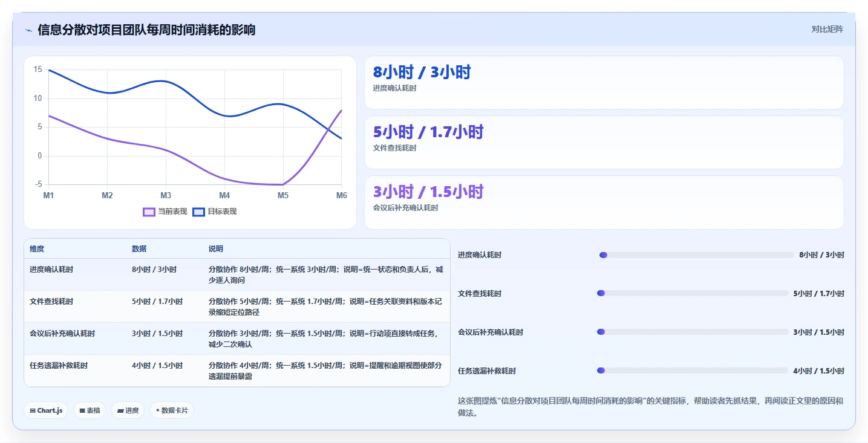Viewport: 868px width, 443px height.
Task: Toggle the 当前表现 legend swatch
Action: click(149, 212)
